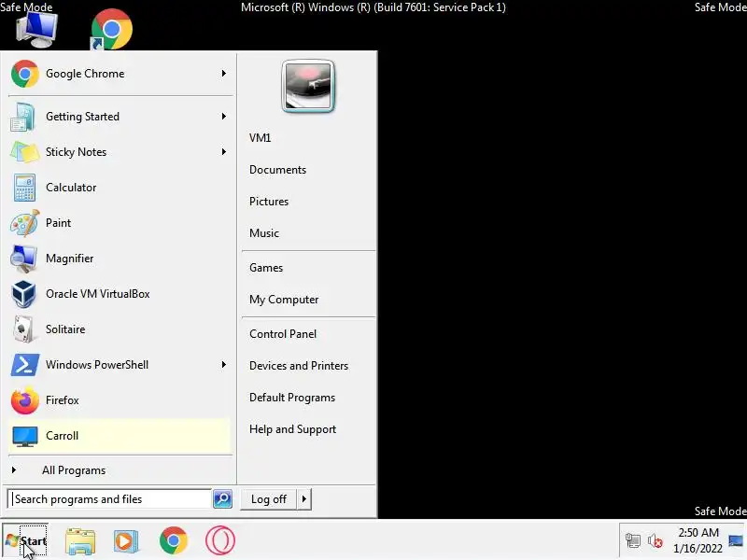747x560 pixels.
Task: Click the taskbar clock and date
Action: click(698, 540)
